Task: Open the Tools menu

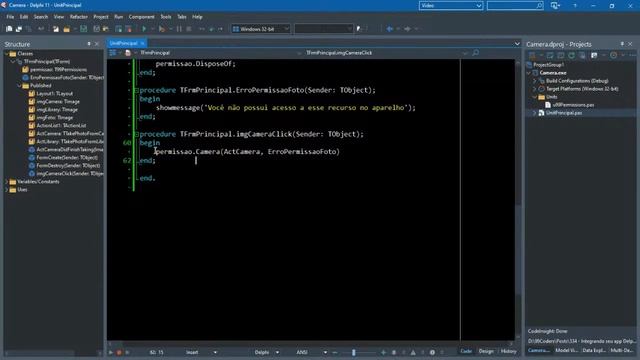Action: 166,17
